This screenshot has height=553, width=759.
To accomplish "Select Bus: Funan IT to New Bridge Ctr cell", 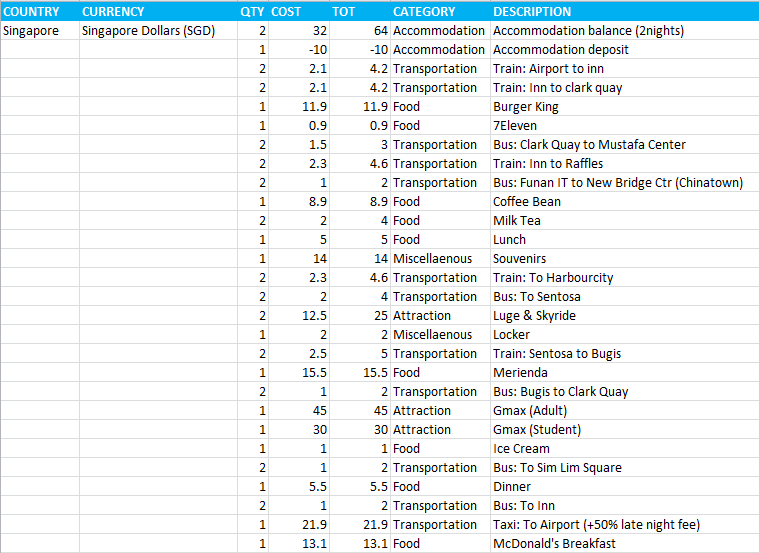I will (624, 183).
